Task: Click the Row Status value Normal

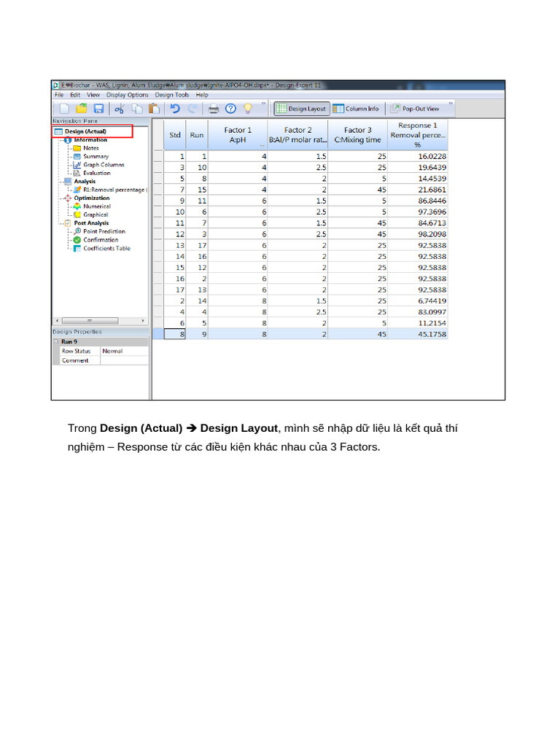Action: click(x=124, y=351)
